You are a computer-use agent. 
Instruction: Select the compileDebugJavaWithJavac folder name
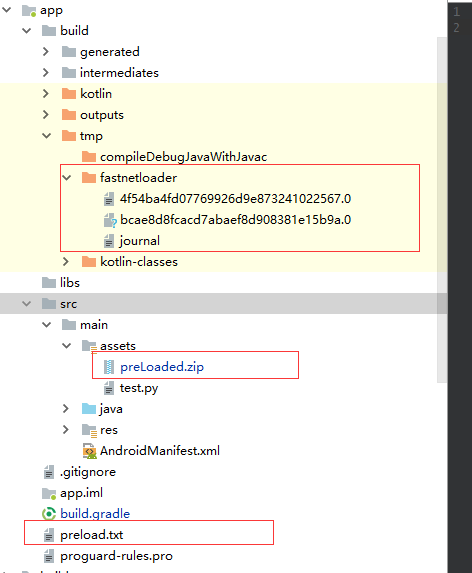pos(183,157)
